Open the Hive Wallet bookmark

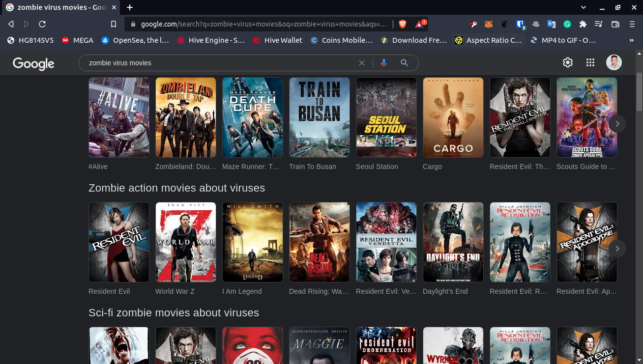tap(278, 40)
